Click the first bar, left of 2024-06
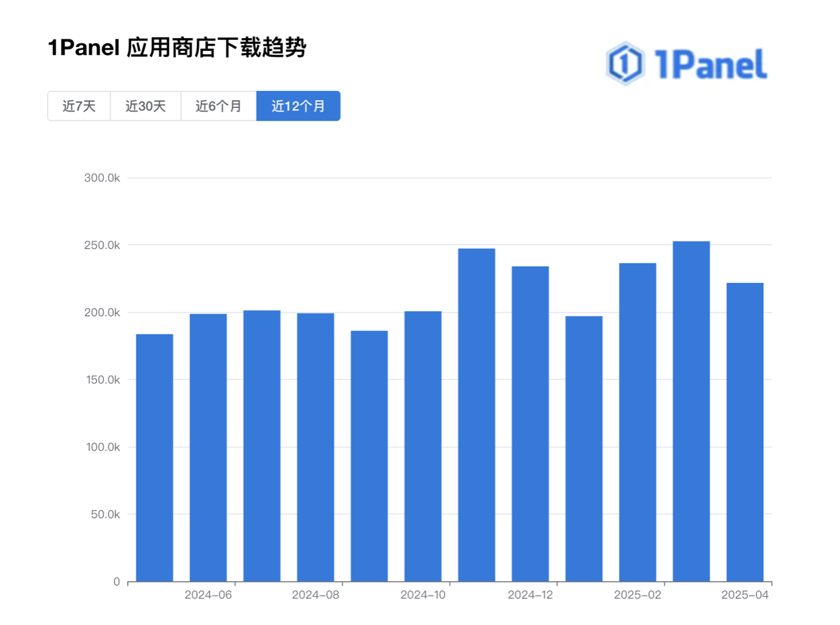840x625 pixels. [154, 458]
